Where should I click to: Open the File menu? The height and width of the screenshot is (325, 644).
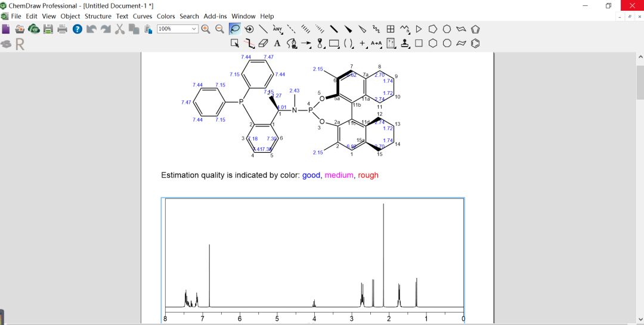16,16
